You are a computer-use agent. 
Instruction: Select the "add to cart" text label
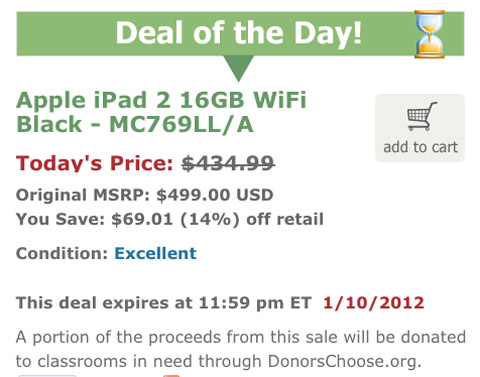point(421,147)
